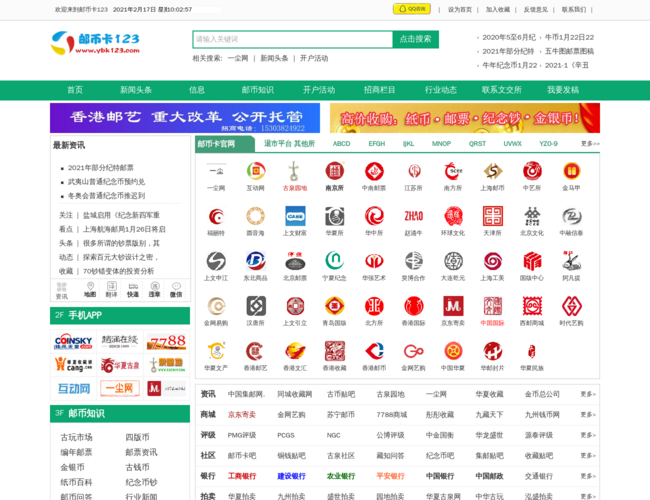650x500 pixels.
Task: Open 首页 in the green navigation bar
Action: click(75, 90)
